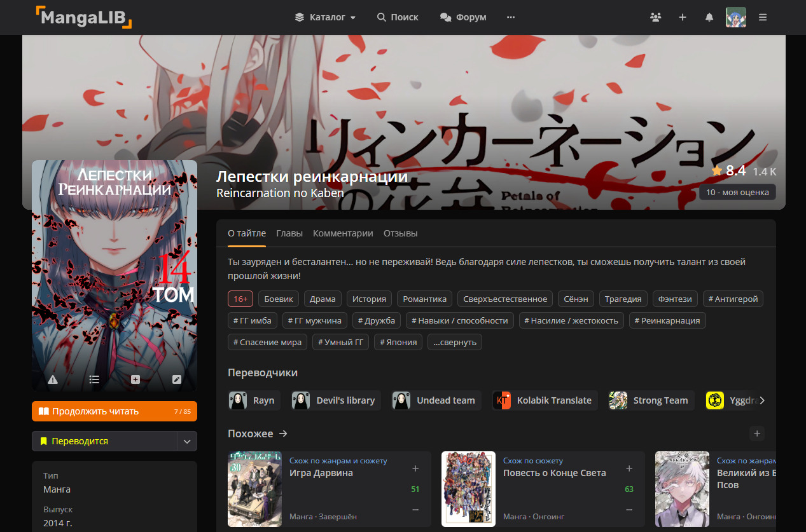Open the friends/community people icon
806x532 pixels.
click(x=656, y=17)
